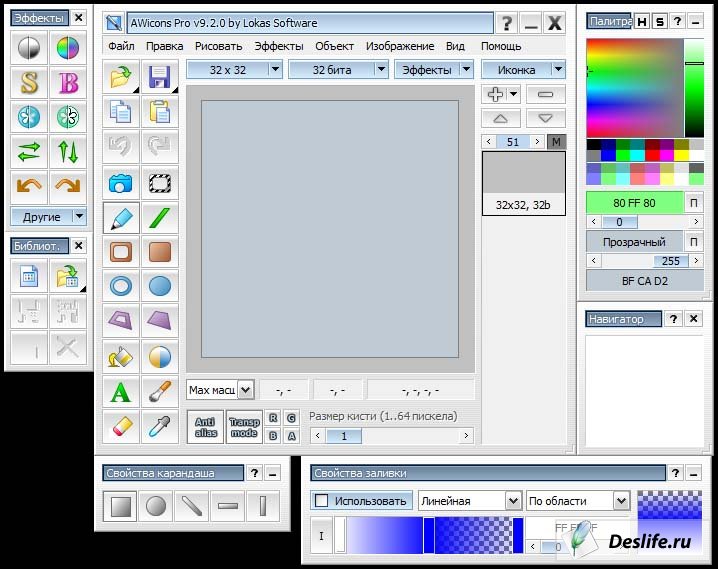Flip horizontally using green arrows icon
The image size is (718, 569).
point(29,152)
